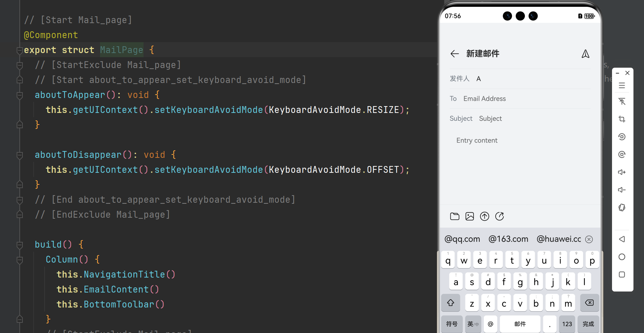The image size is (644, 333).
Task: Collapse the export struct MailPage block
Action: 20,50
